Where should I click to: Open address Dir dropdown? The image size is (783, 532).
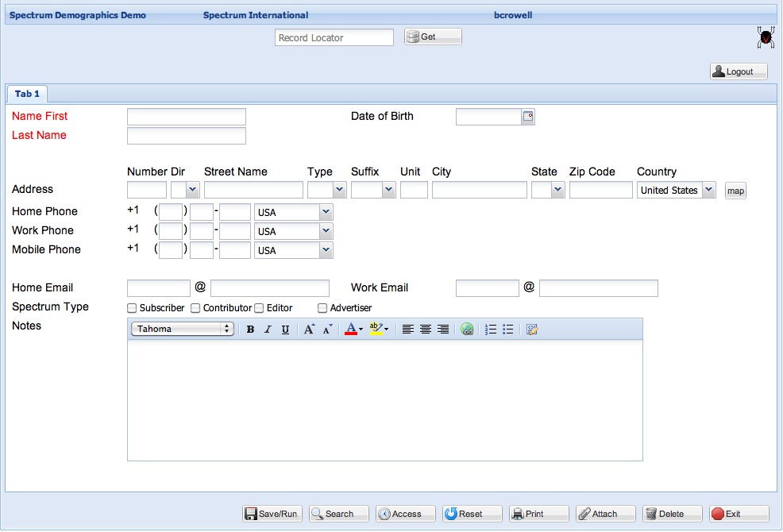tap(192, 190)
